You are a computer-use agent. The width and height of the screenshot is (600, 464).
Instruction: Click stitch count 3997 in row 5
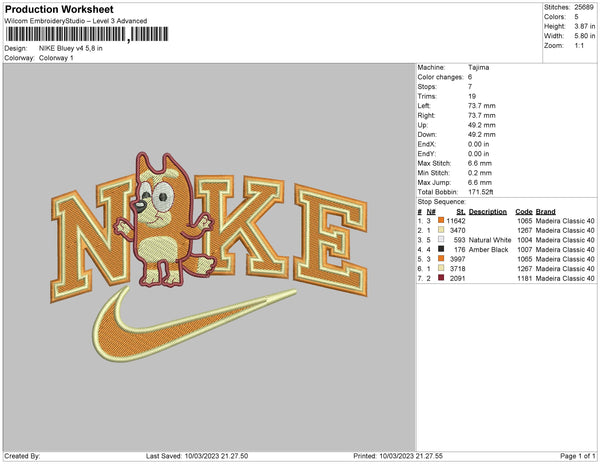457,259
